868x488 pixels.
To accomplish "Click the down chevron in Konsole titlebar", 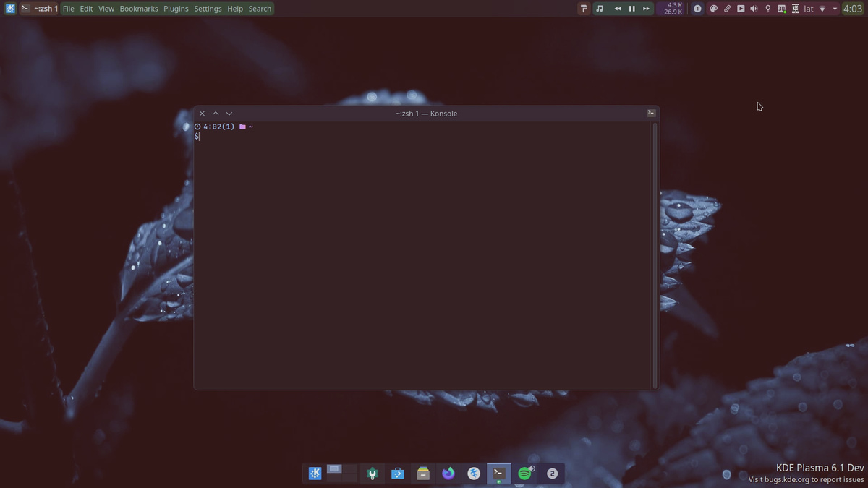I will pyautogui.click(x=229, y=114).
